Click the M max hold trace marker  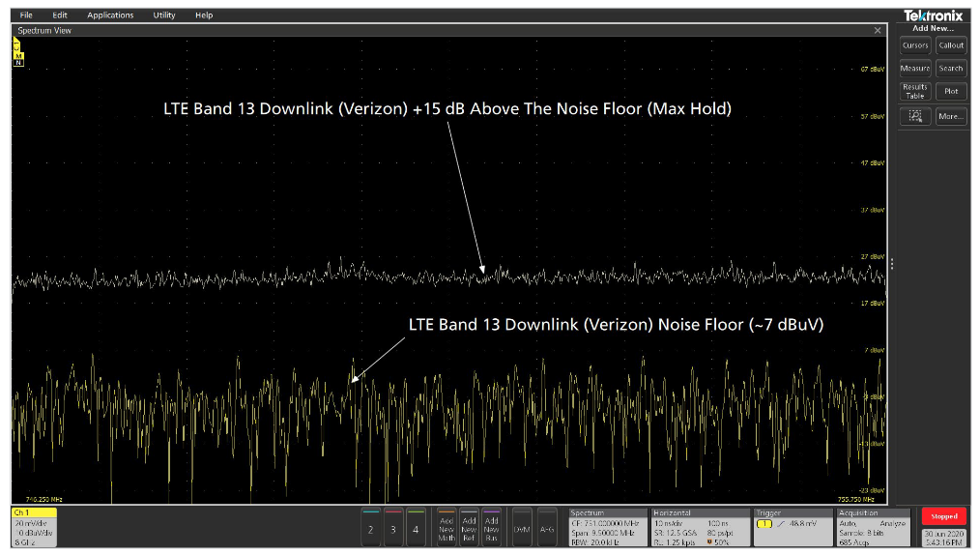(x=17, y=55)
